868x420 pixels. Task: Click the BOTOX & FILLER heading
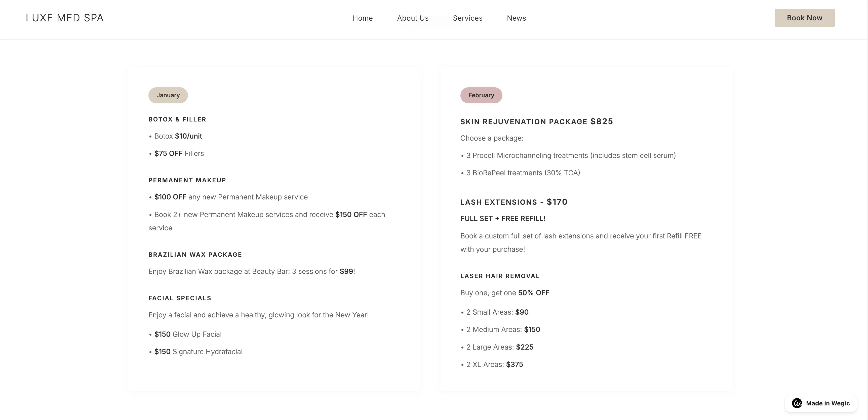click(177, 119)
